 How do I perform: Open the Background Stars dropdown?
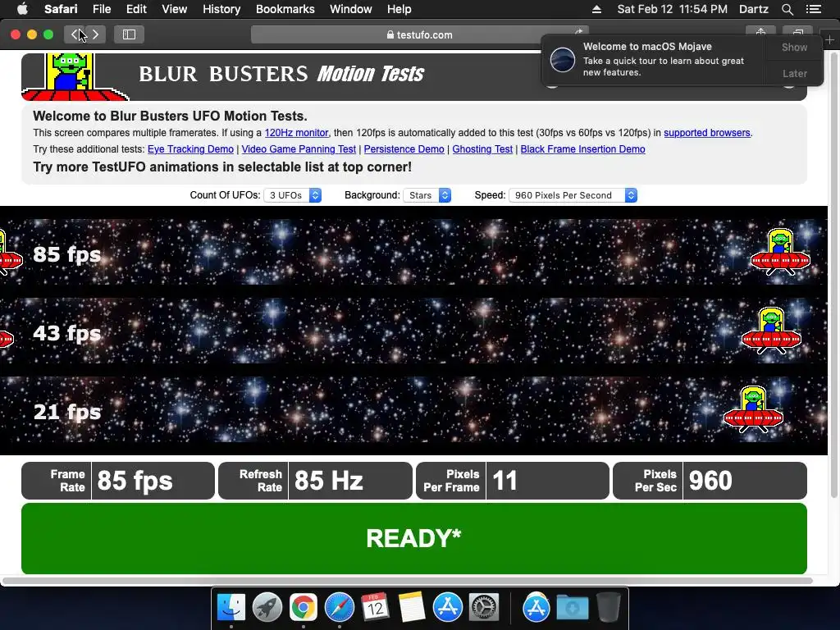coord(427,195)
